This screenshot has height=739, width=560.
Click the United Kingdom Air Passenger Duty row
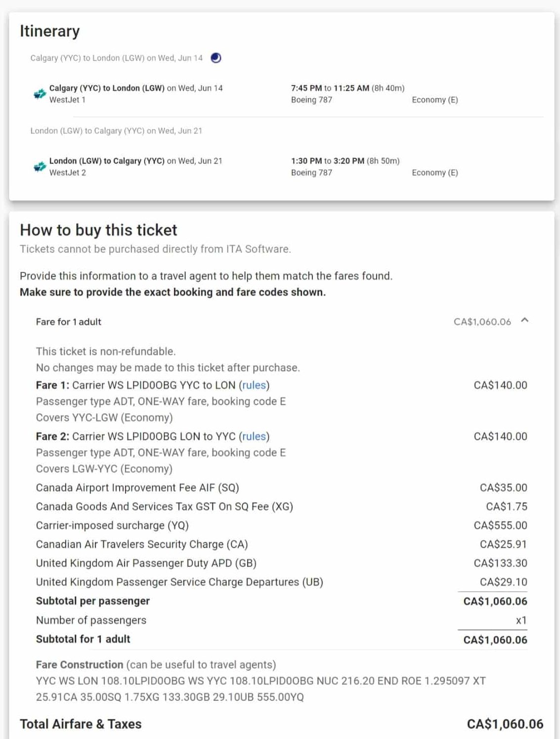click(x=146, y=563)
